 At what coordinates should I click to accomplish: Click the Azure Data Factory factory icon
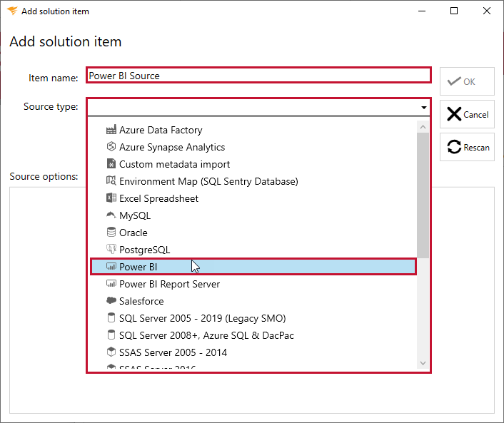point(111,130)
